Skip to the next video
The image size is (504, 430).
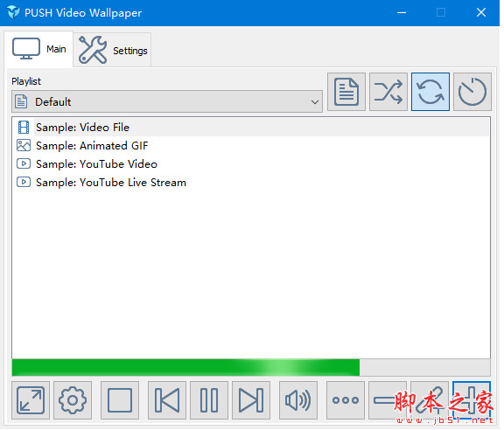click(x=251, y=400)
